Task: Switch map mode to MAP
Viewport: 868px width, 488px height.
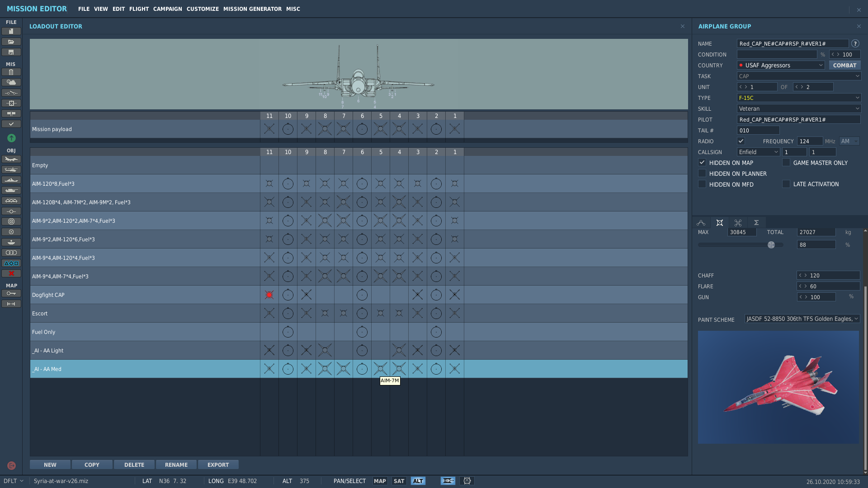Action: (380, 481)
